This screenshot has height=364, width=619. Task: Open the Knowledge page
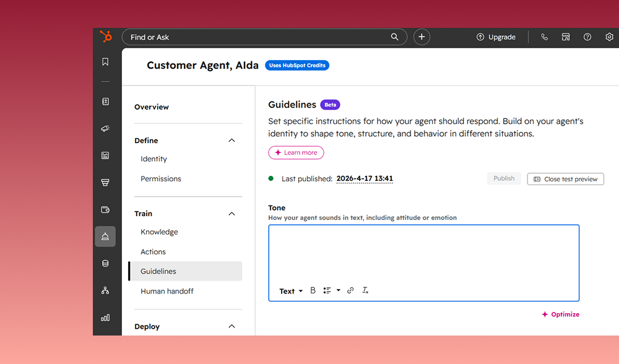(x=159, y=232)
